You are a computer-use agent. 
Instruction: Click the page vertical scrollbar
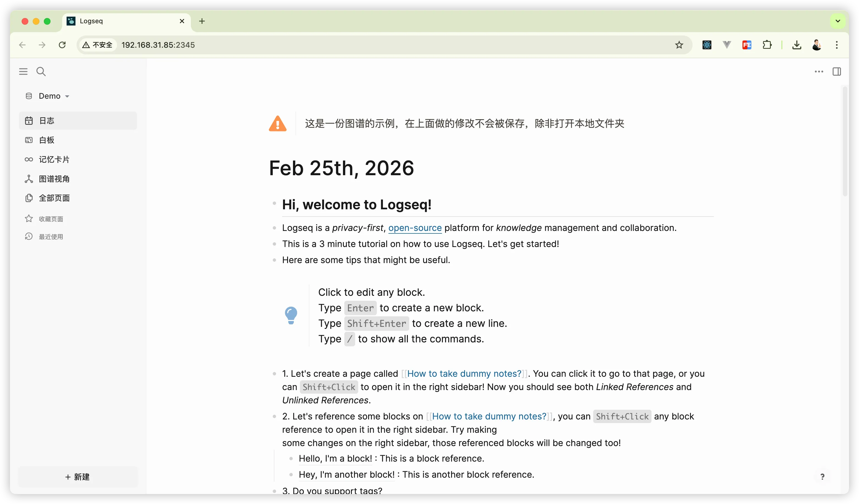tap(845, 141)
